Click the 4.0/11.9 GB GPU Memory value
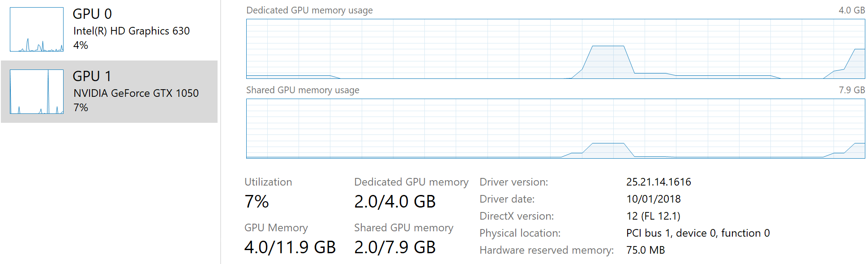Image resolution: width=868 pixels, height=264 pixels. (x=290, y=247)
